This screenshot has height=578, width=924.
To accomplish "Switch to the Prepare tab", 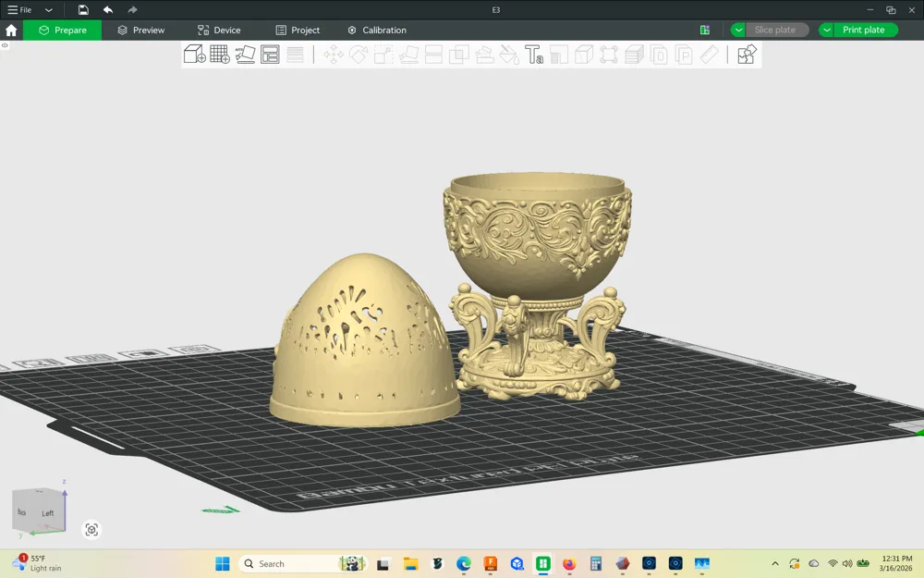I will [63, 31].
